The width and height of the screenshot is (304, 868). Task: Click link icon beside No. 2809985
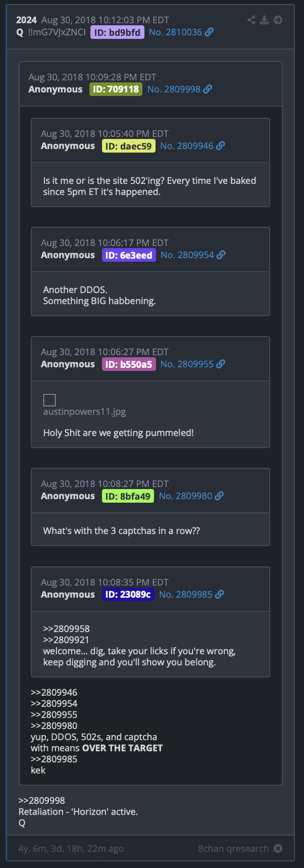(219, 594)
